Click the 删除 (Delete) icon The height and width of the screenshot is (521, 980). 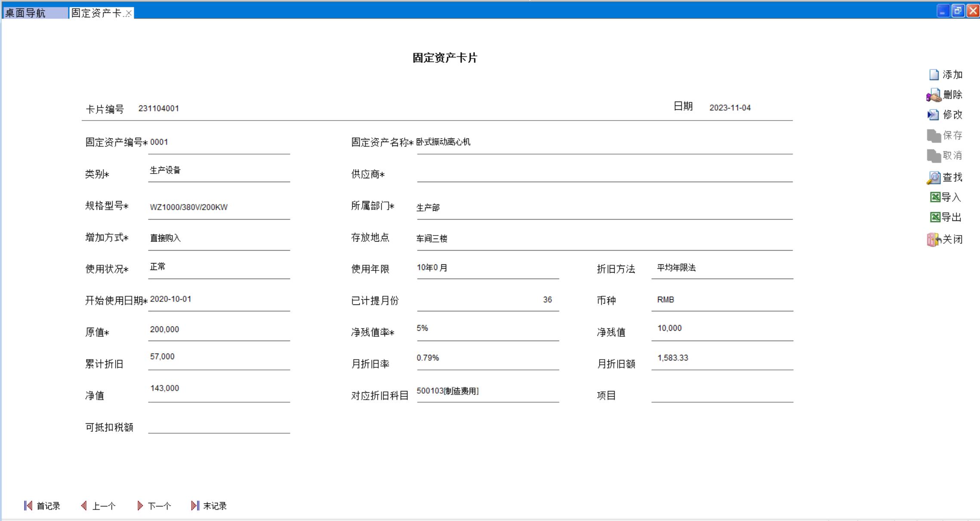tap(934, 95)
